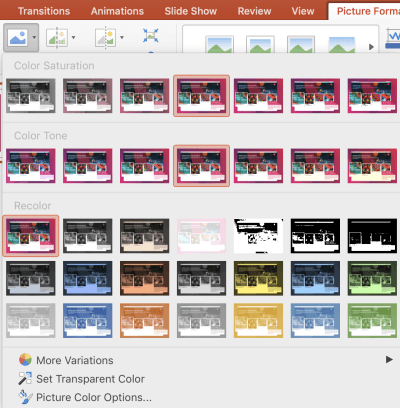Apply the light orange recolor thumbnail
Image resolution: width=400 pixels, height=408 pixels.
point(145,320)
